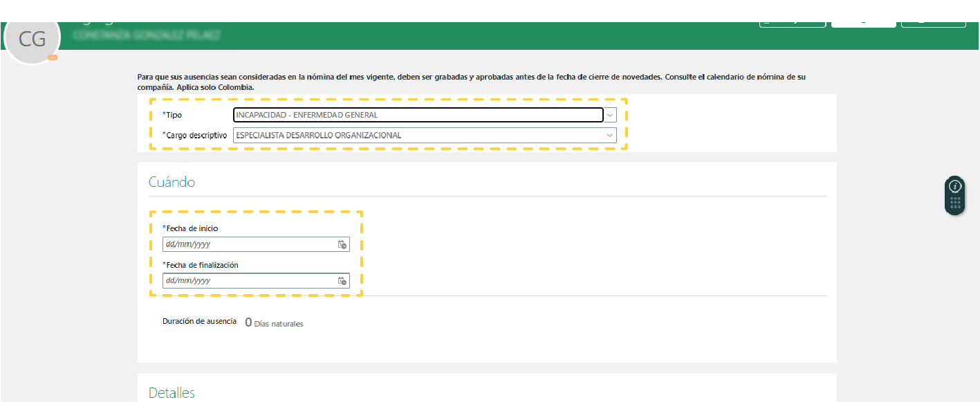Open the Fecha de inicio calendar picker

[342, 244]
